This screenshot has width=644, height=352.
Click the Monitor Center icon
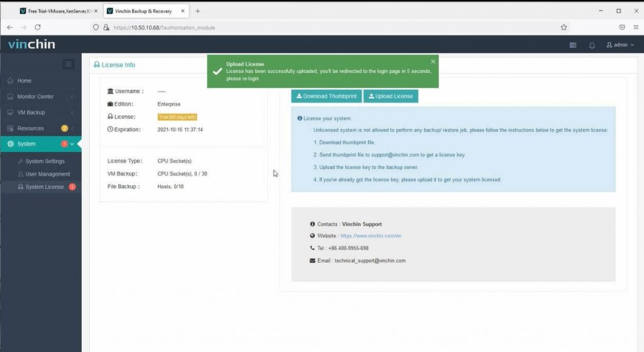pos(10,96)
